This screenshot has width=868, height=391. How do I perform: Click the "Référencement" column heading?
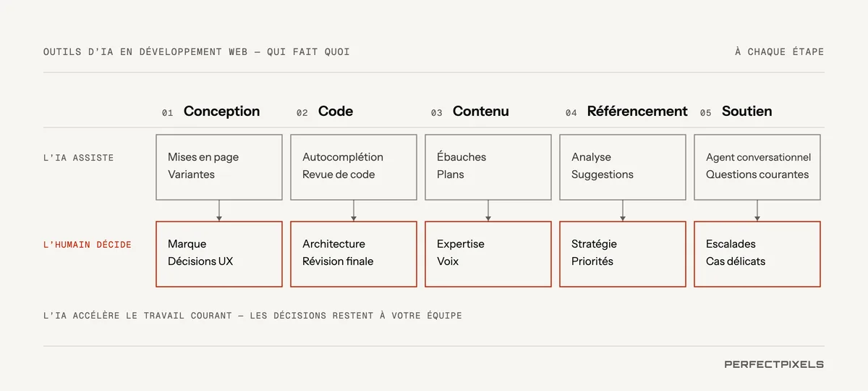tap(637, 111)
